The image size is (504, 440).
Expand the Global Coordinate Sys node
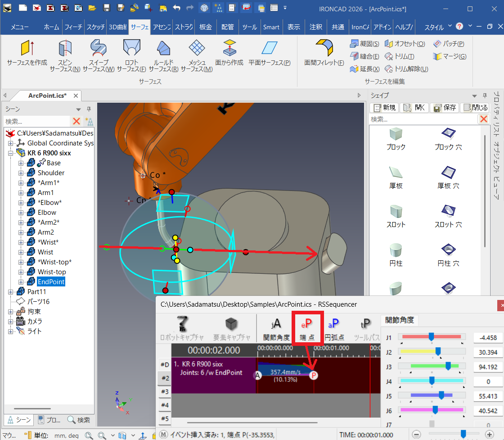11,143
